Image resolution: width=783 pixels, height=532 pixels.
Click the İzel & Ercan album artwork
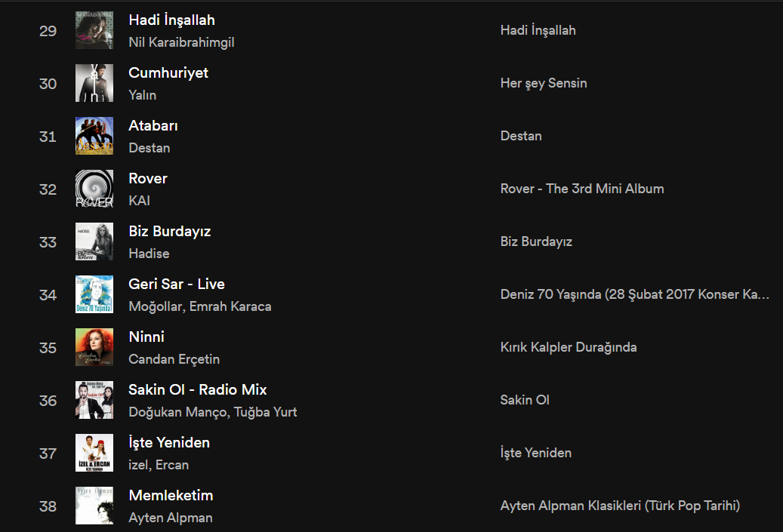coord(94,454)
